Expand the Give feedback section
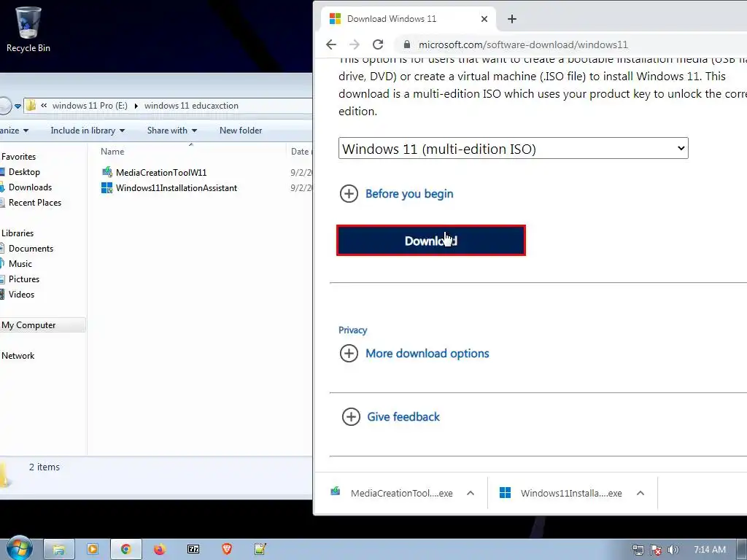The width and height of the screenshot is (747, 560). click(391, 416)
